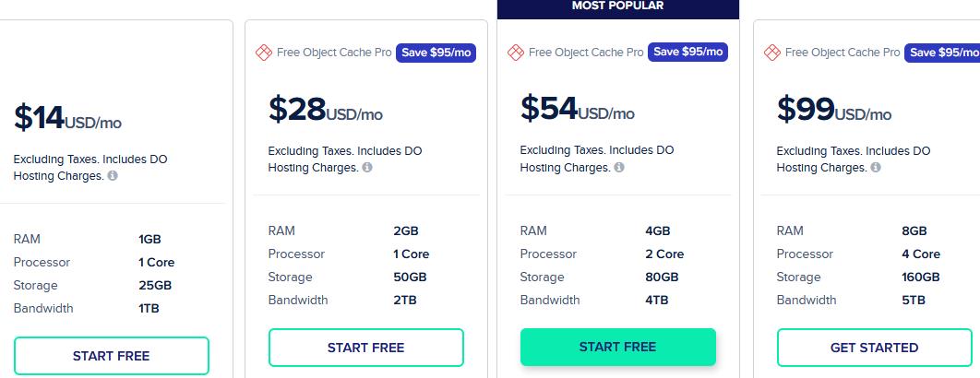
Task: Click the MOST POPULAR banner
Action: point(618,7)
